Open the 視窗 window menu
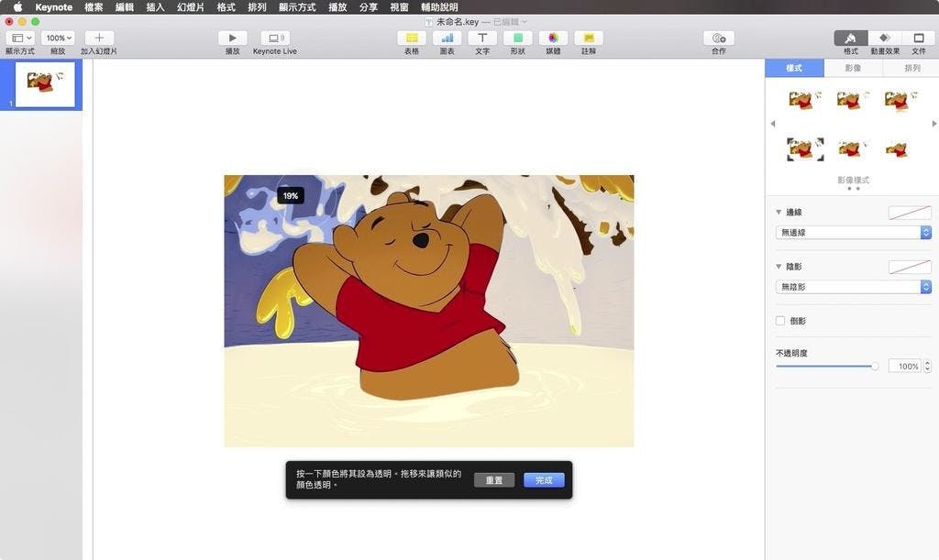Image resolution: width=939 pixels, height=560 pixels. pyautogui.click(x=399, y=7)
